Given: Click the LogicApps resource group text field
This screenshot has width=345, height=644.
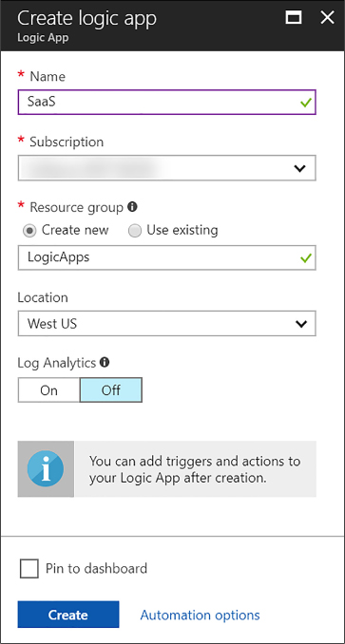Looking at the screenshot, I should (x=166, y=257).
